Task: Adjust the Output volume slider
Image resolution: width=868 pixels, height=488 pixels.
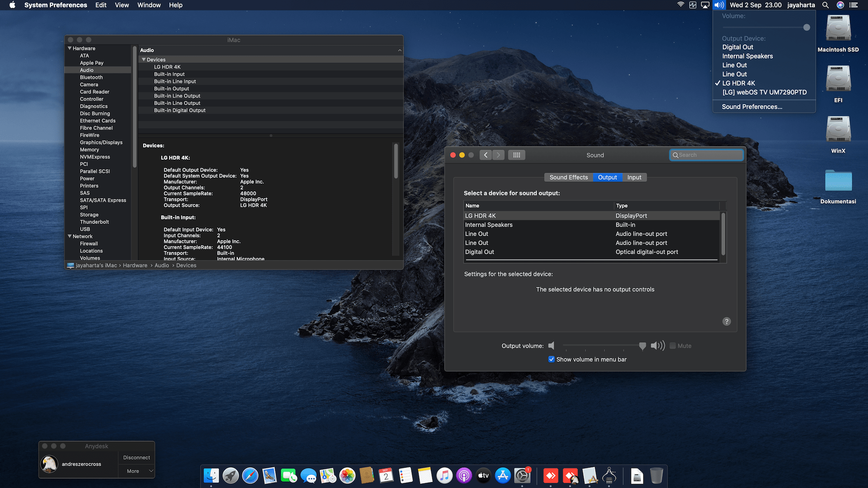Action: [642, 346]
